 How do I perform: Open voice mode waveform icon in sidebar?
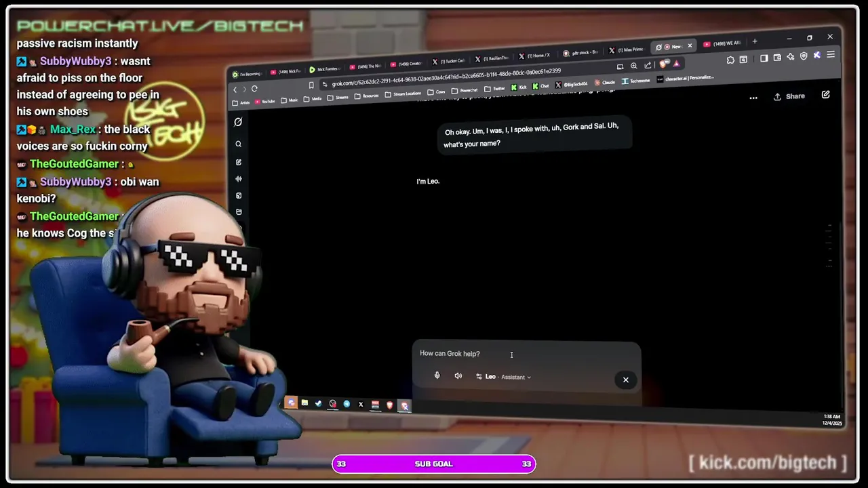[238, 179]
